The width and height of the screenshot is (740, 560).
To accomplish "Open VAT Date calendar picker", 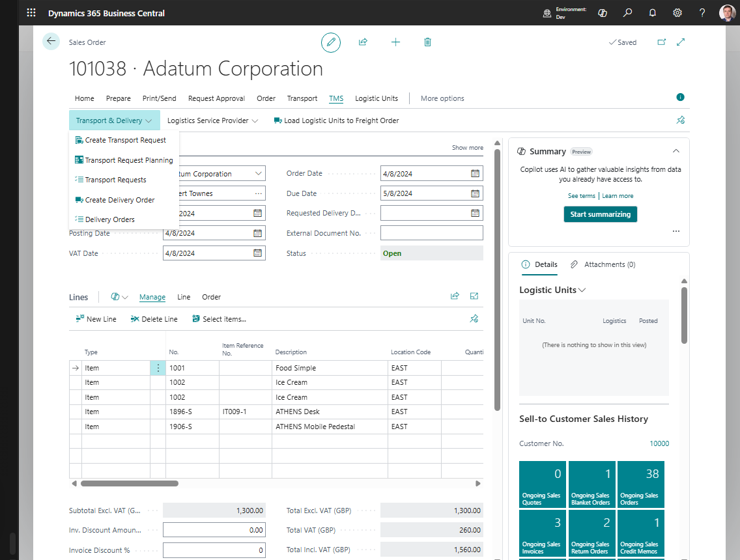I will coord(258,253).
